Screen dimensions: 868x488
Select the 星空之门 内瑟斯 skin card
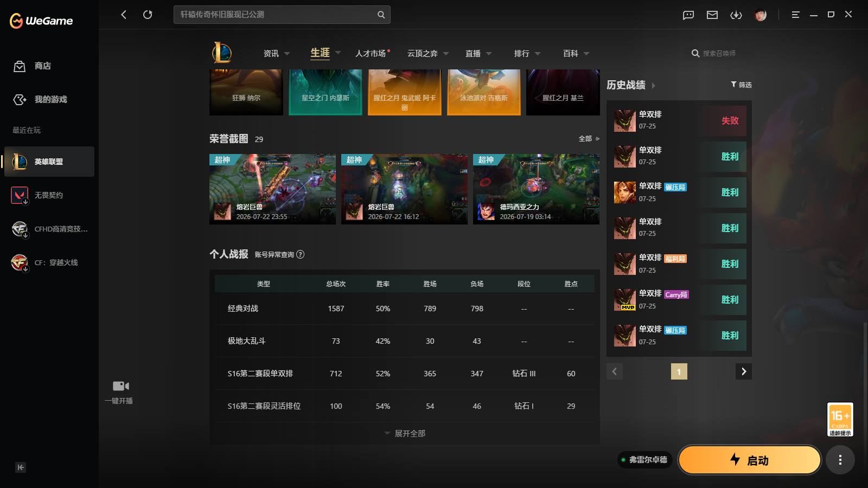tap(325, 92)
